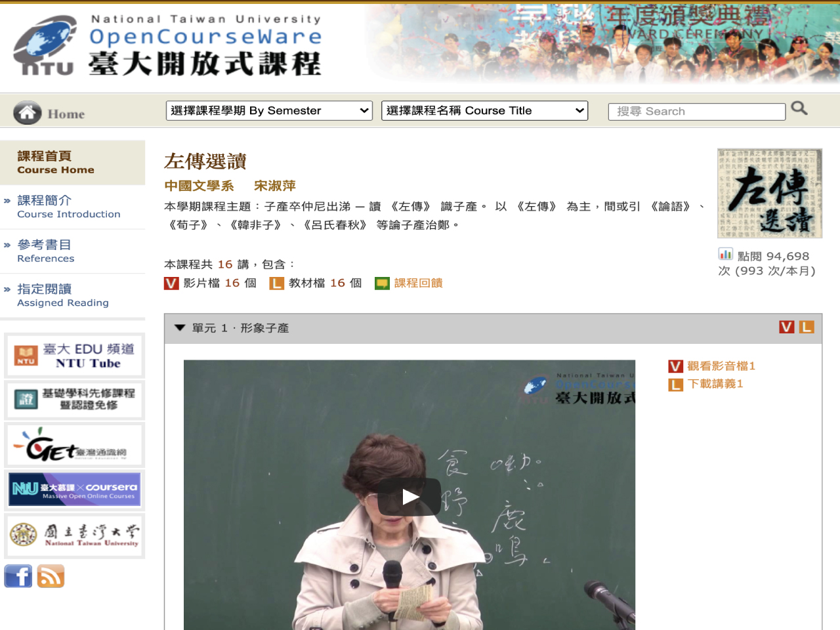This screenshot has height=630, width=840.
Task: Open NTU OpenCourseWare logo at top
Action: [167, 46]
